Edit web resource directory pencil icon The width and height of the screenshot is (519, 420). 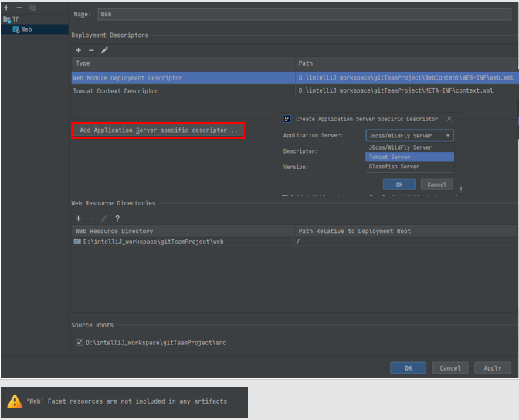104,218
